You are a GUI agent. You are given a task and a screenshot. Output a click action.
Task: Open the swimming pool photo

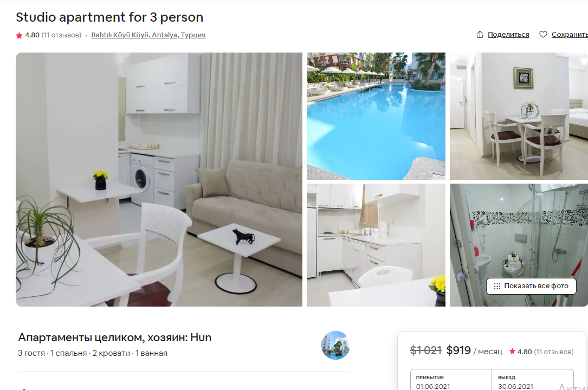(376, 116)
